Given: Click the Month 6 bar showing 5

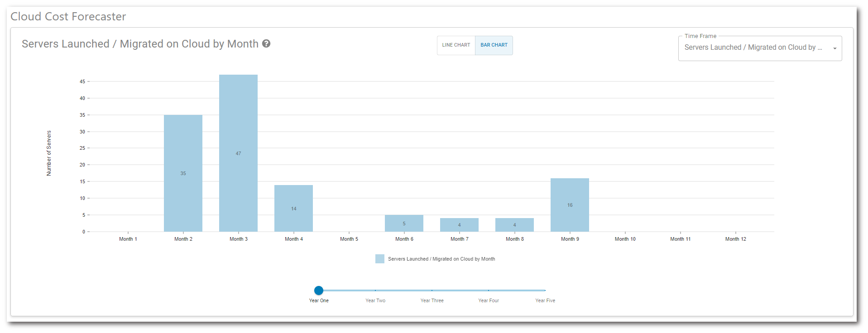Looking at the screenshot, I should [x=404, y=223].
